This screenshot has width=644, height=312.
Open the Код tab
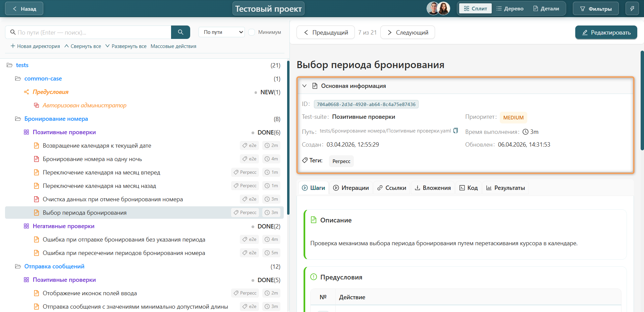click(x=468, y=188)
